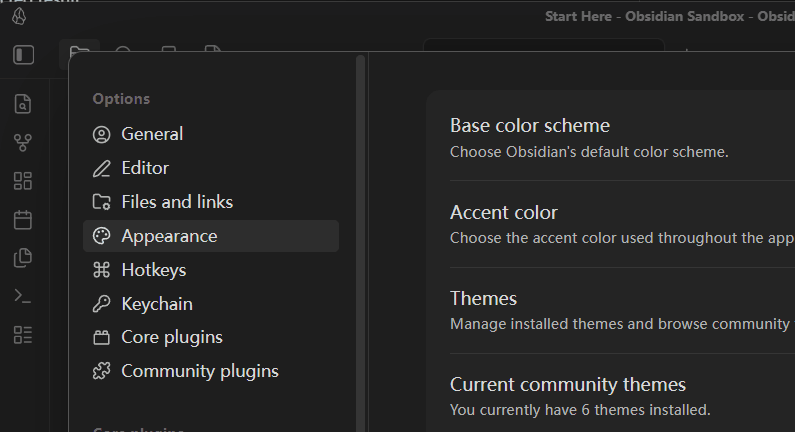This screenshot has width=795, height=432.
Task: Open the Hotkeys settings page
Action: (154, 270)
